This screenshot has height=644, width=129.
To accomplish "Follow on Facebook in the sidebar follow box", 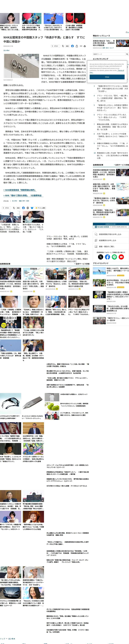I will coord(107,257).
